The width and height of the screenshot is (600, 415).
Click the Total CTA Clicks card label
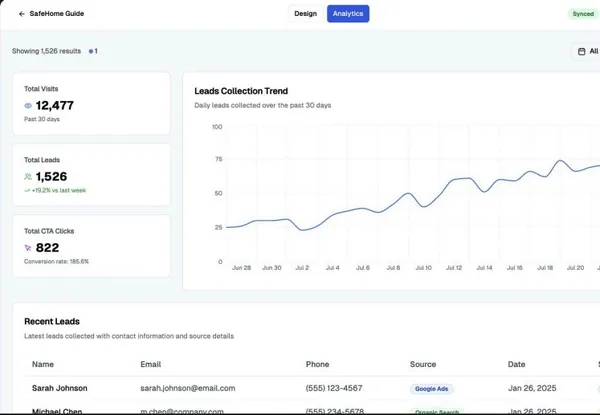(49, 231)
